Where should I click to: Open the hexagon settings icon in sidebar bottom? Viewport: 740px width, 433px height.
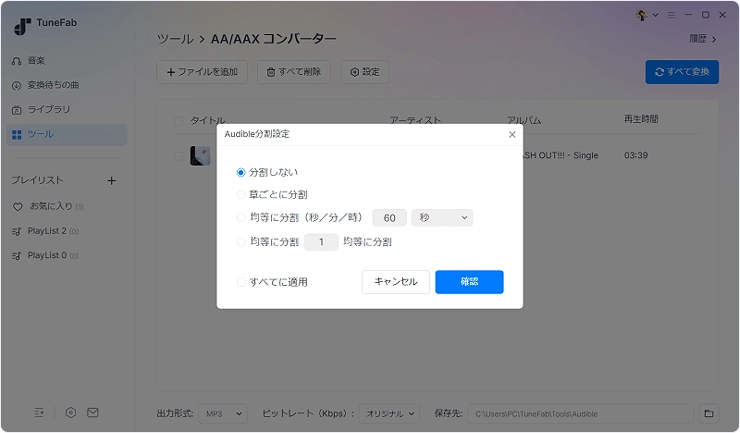[x=71, y=413]
